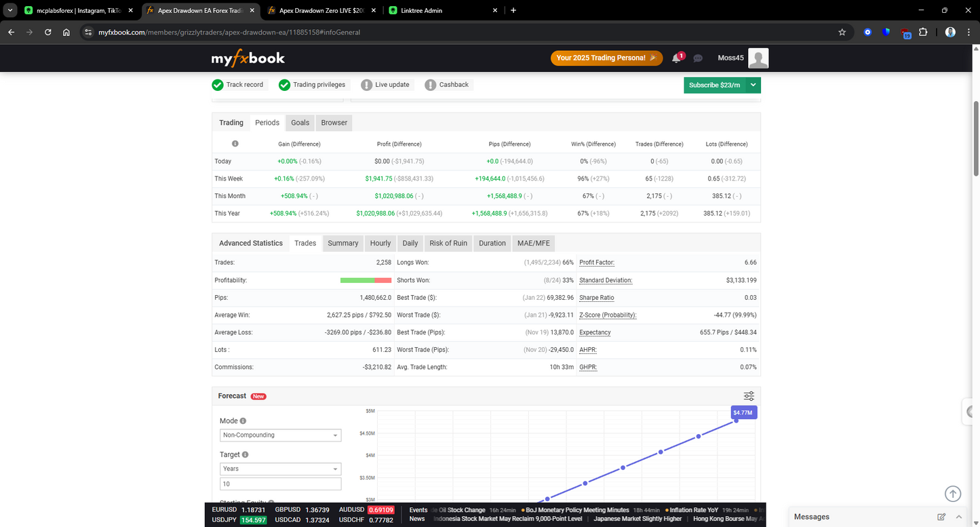Screen dimensions: 980x527
Task: Open the chat messages bubble in the header
Action: 698,58
